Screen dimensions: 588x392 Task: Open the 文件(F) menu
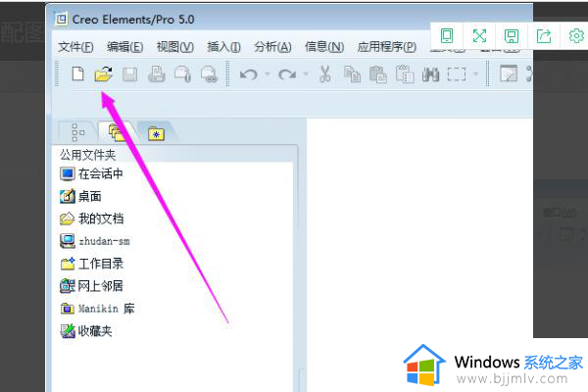[x=75, y=47]
